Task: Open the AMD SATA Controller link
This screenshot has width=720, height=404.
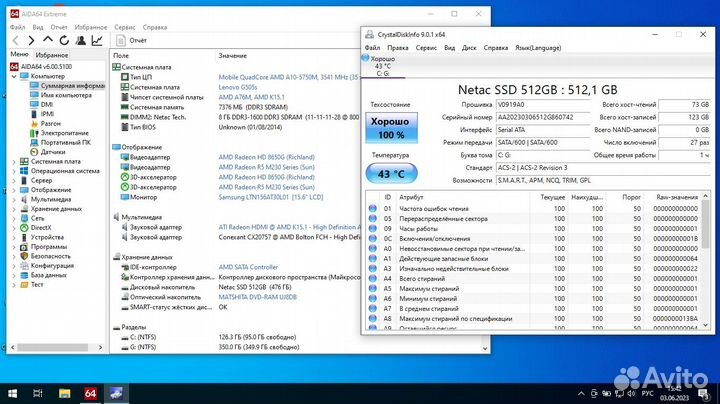Action: pyautogui.click(x=248, y=267)
